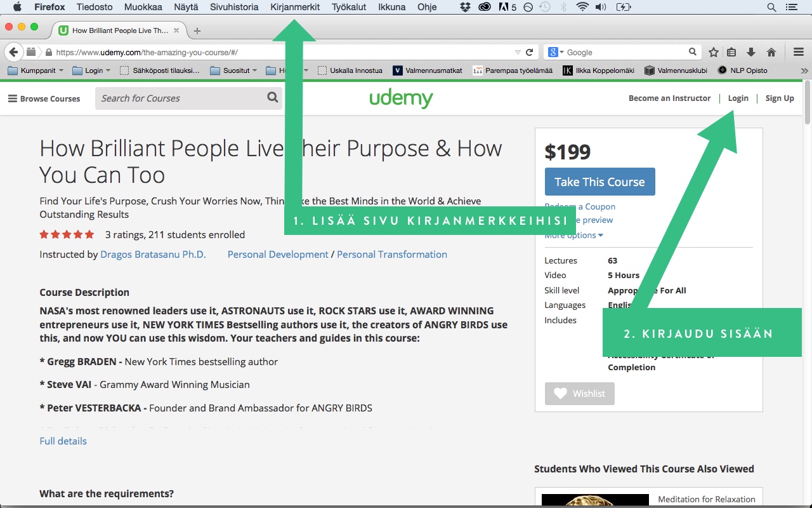The image size is (812, 508).
Task: Open Wi-Fi status menu
Action: 582,7
